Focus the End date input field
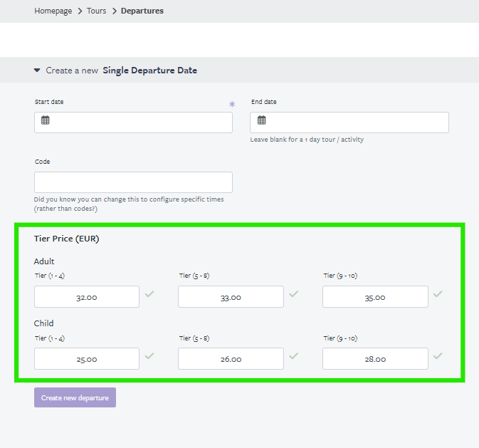Viewport: 479px width, 448px height. 349,123
